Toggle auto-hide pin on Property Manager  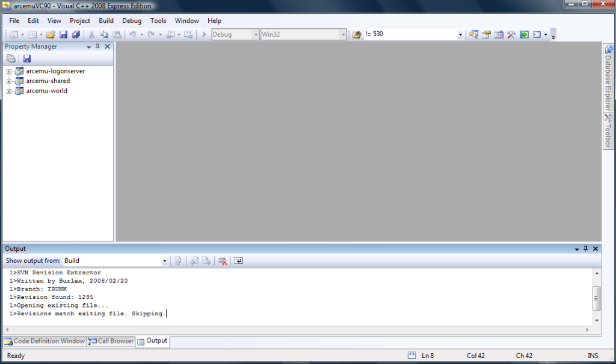[x=98, y=46]
